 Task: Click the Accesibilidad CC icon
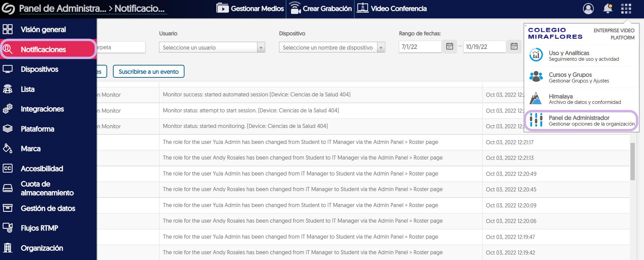click(x=8, y=169)
